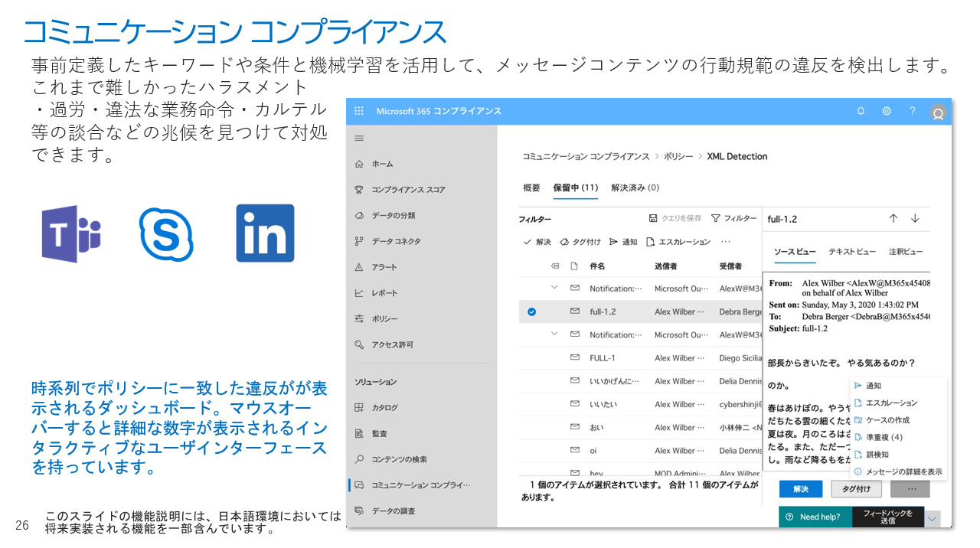
Task: Uncheck the full-1.2 row checkbox
Action: (x=531, y=312)
